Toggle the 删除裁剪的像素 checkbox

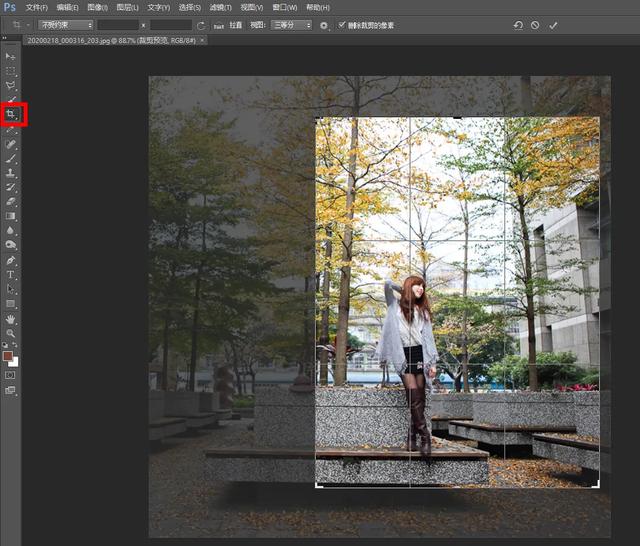pos(342,24)
